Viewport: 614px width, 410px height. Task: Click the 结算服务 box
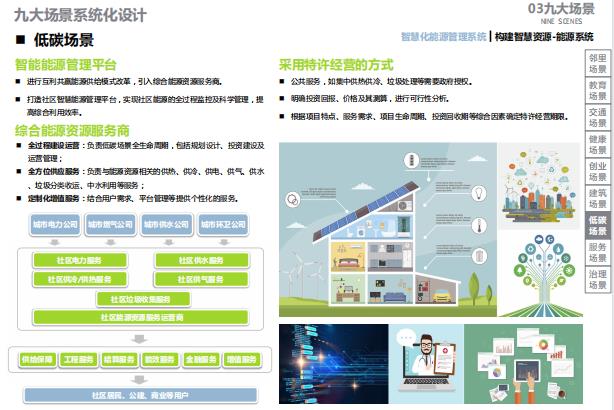[x=119, y=359]
